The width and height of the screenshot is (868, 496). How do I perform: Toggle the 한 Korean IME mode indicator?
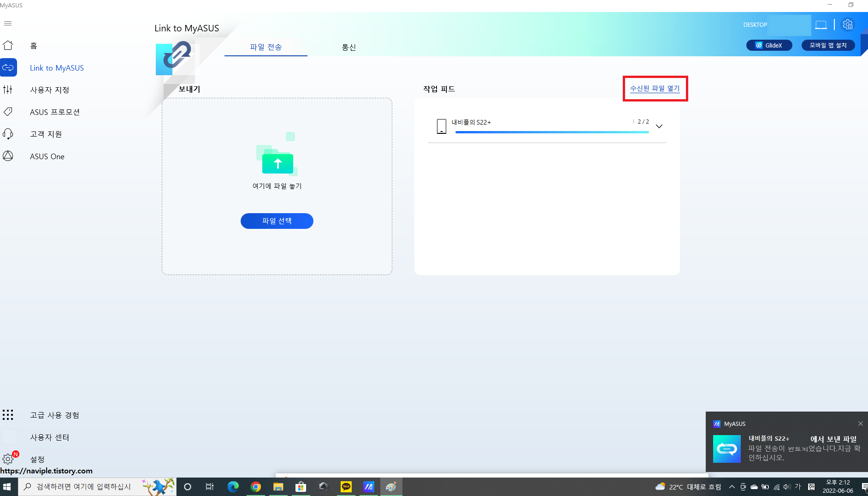tap(811, 487)
